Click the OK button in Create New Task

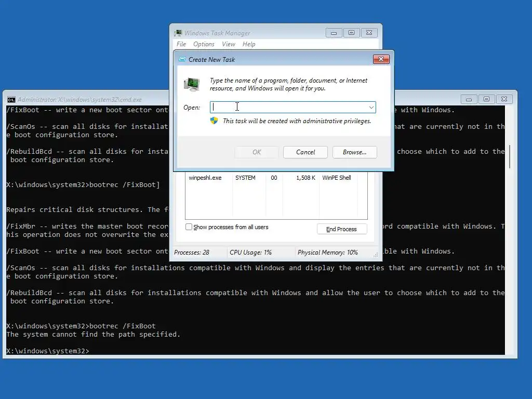[x=257, y=152]
